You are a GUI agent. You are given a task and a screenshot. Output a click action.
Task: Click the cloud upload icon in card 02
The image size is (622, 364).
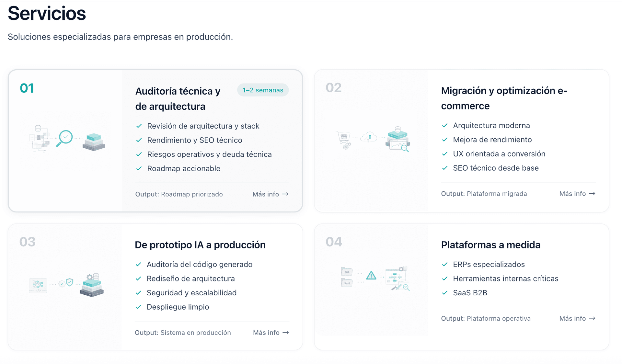(x=369, y=137)
